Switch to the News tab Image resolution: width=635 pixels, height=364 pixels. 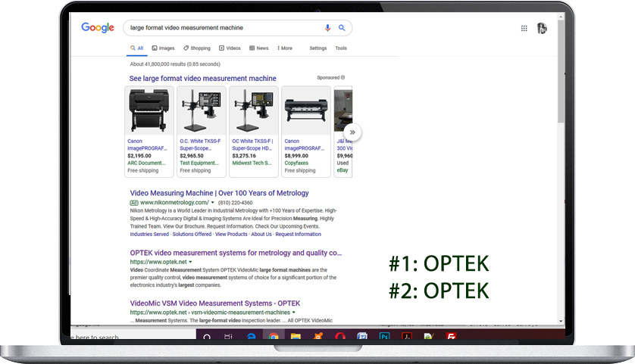[x=259, y=48]
